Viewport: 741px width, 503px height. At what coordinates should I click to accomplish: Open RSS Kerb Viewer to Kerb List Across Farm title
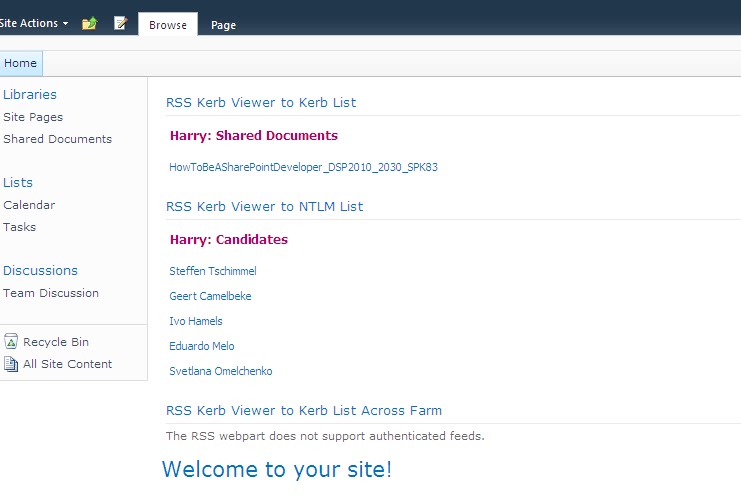pyautogui.click(x=304, y=410)
